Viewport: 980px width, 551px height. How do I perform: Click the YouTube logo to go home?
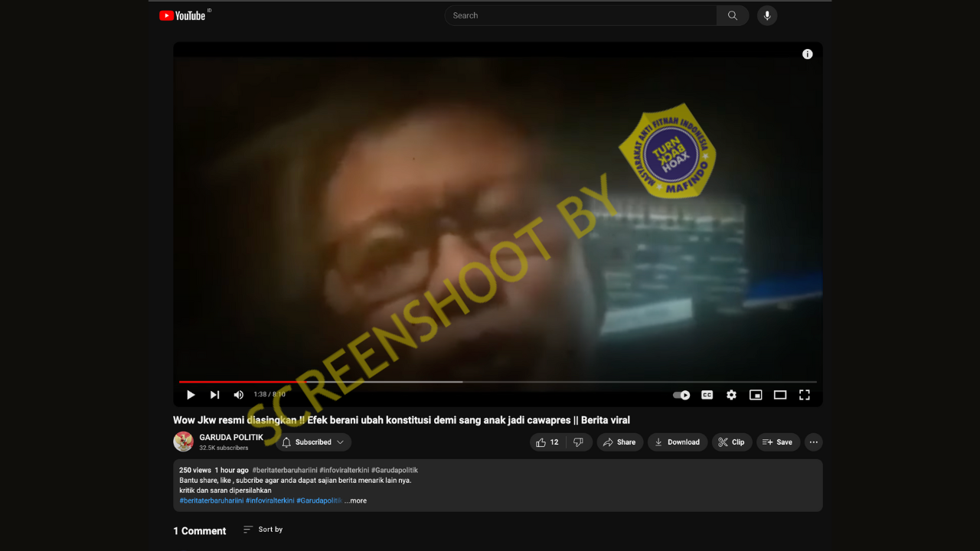pos(182,15)
